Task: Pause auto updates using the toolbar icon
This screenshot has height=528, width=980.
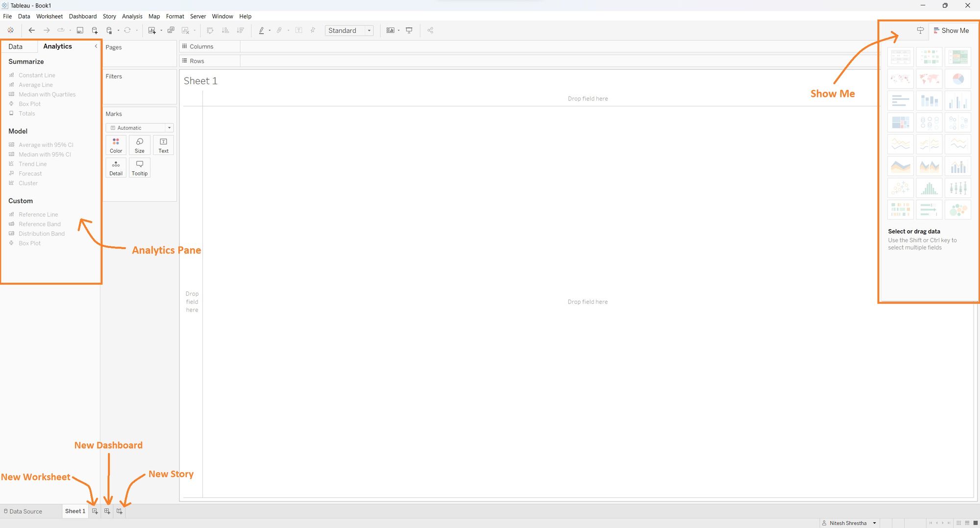Action: (109, 30)
